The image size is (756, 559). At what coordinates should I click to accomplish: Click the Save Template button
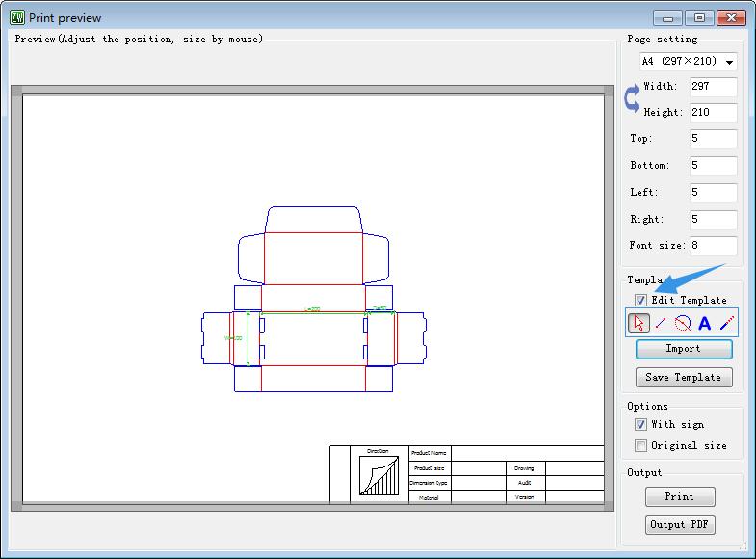[x=684, y=377]
